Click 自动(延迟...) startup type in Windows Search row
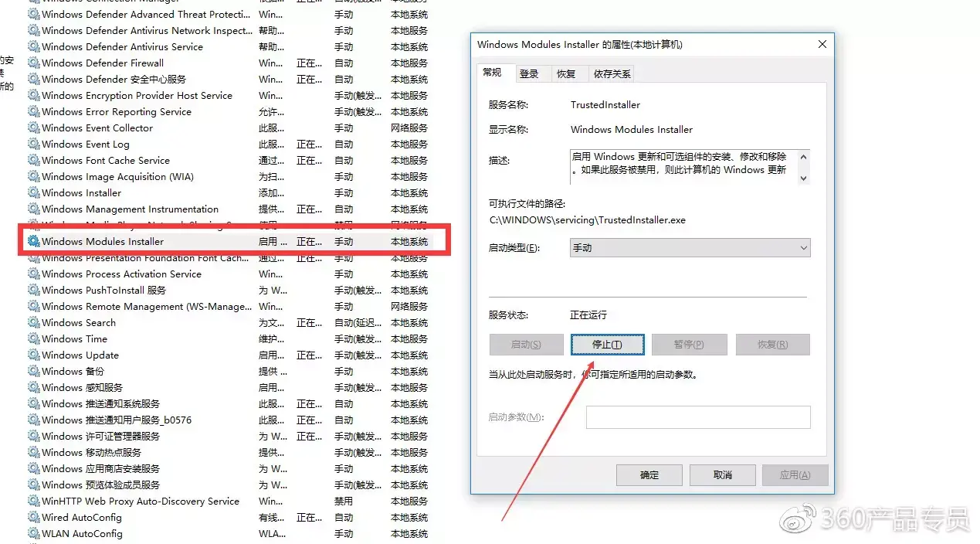Image resolution: width=980 pixels, height=544 pixels. 358,323
